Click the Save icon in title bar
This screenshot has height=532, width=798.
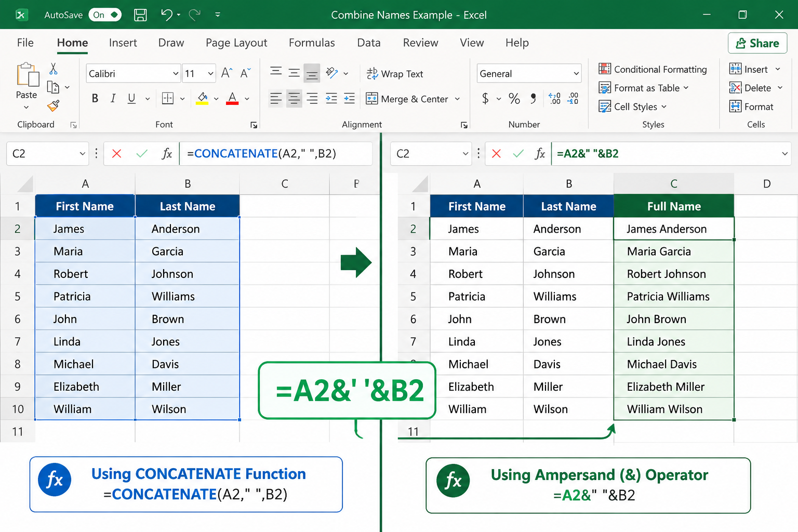click(140, 15)
